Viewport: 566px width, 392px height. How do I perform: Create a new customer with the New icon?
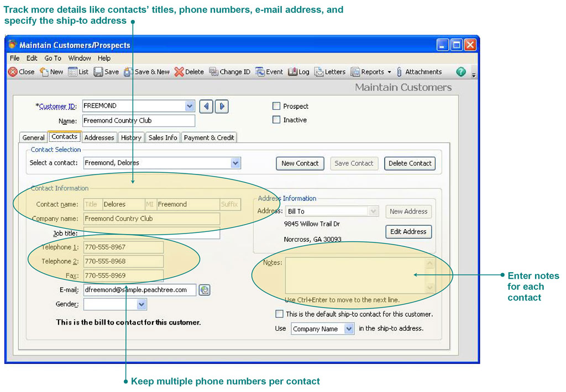tap(44, 72)
